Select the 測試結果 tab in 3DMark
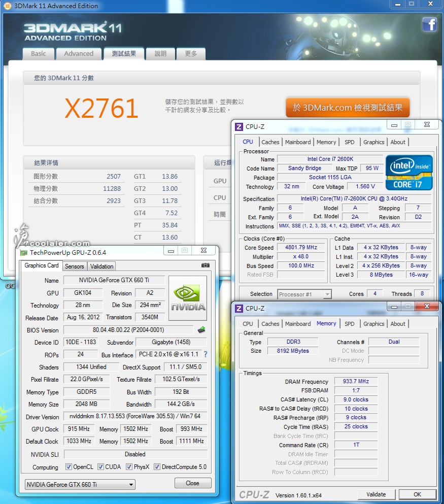Screen dimensions: 444x504 click(124, 54)
